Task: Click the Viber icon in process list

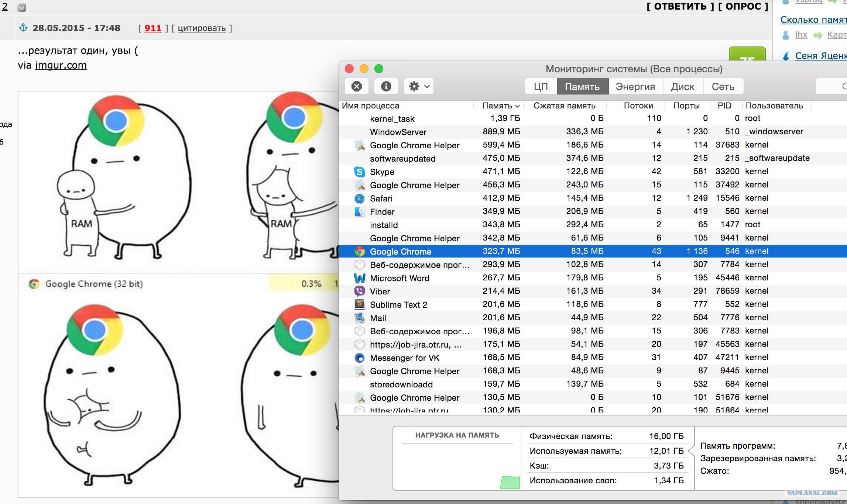Action: click(x=359, y=291)
